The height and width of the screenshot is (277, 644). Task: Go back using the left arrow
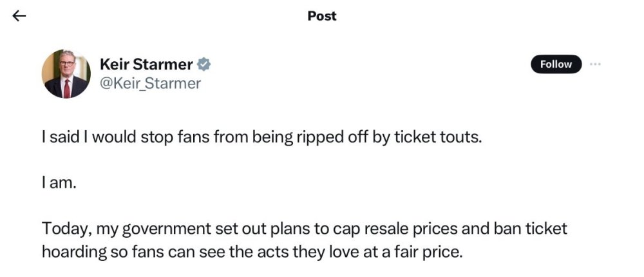(x=19, y=16)
